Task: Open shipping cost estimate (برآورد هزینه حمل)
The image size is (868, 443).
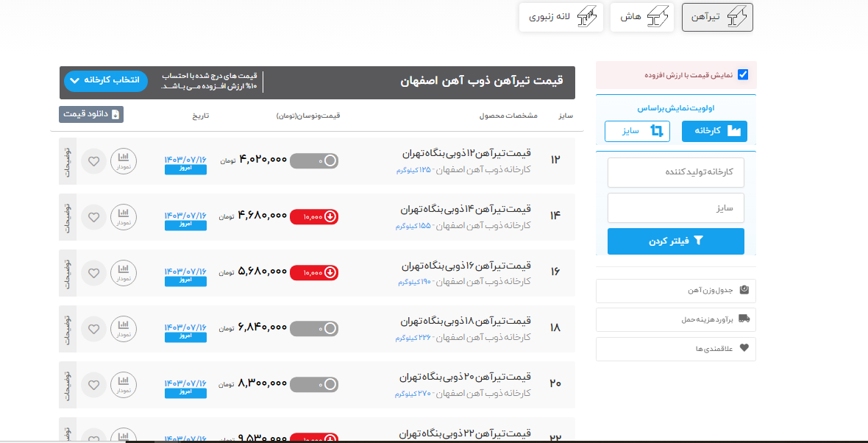Action: tap(675, 319)
